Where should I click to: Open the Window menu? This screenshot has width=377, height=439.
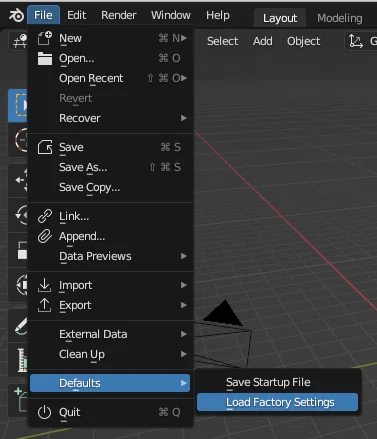point(171,15)
